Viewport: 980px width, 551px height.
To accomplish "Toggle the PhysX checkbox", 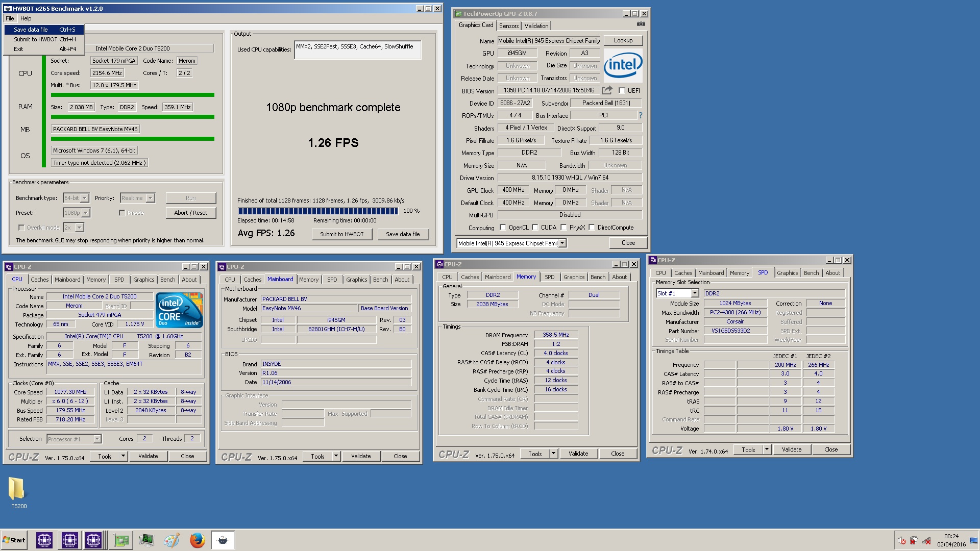I will click(563, 228).
